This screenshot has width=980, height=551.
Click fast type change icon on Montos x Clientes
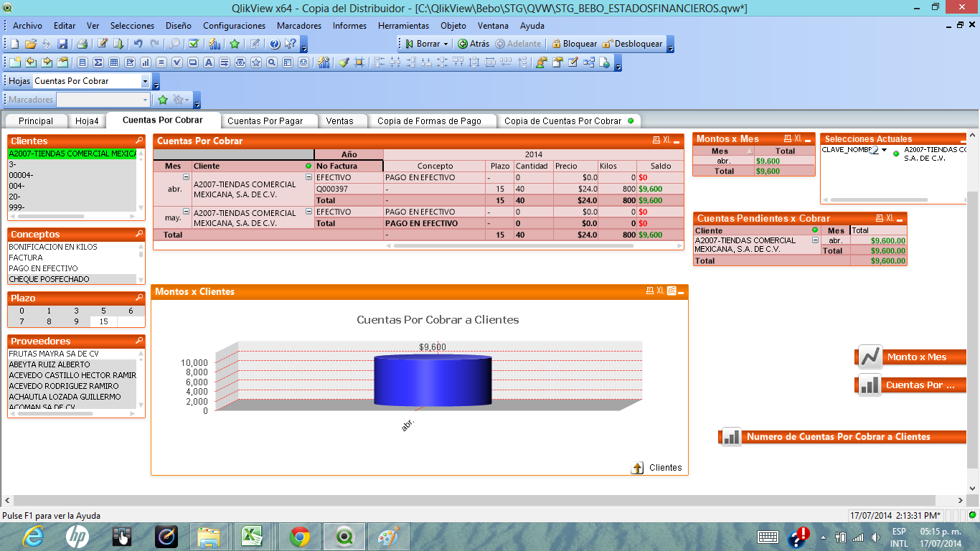(672, 291)
